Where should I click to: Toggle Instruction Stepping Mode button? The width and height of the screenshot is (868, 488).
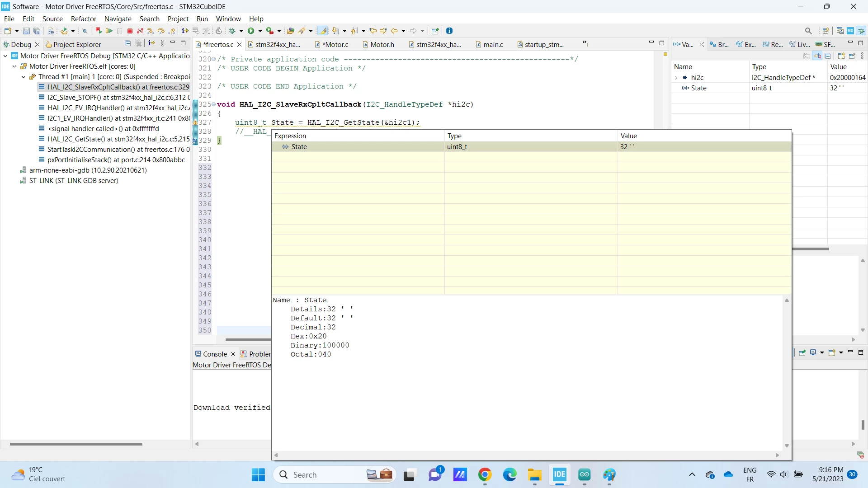pyautogui.click(x=184, y=31)
